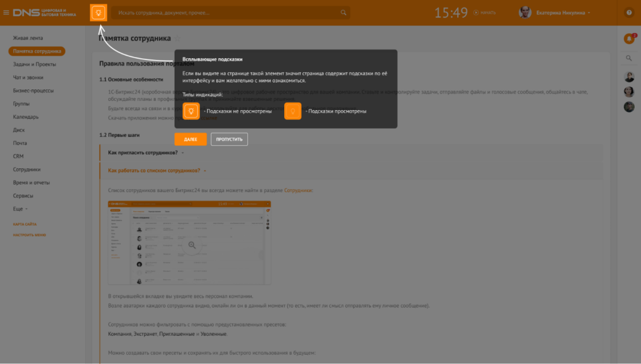Click the 15:49 clock in the header
The image size is (641, 364).
pyautogui.click(x=451, y=13)
